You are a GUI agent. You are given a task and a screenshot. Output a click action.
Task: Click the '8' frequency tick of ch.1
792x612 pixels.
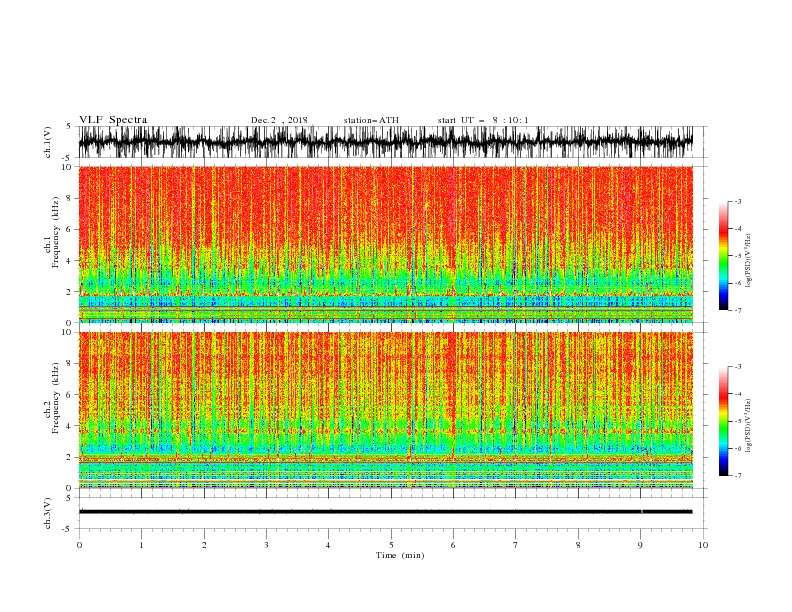pos(69,198)
